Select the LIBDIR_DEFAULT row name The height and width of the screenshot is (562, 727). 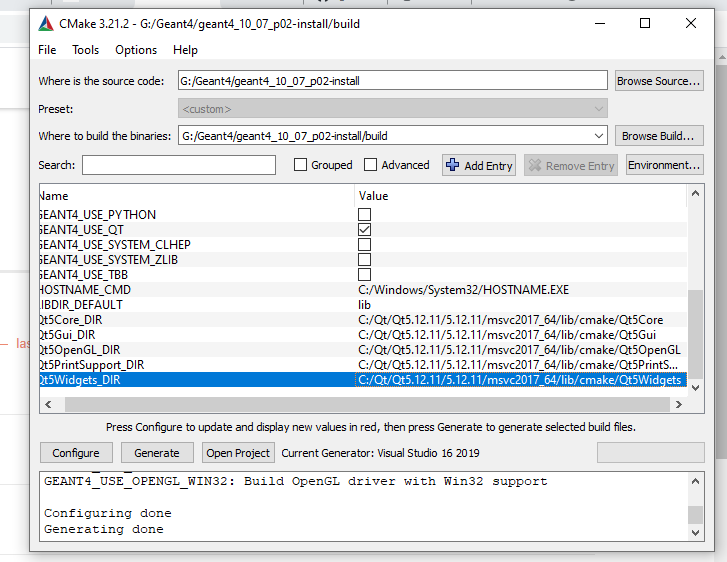(81, 305)
